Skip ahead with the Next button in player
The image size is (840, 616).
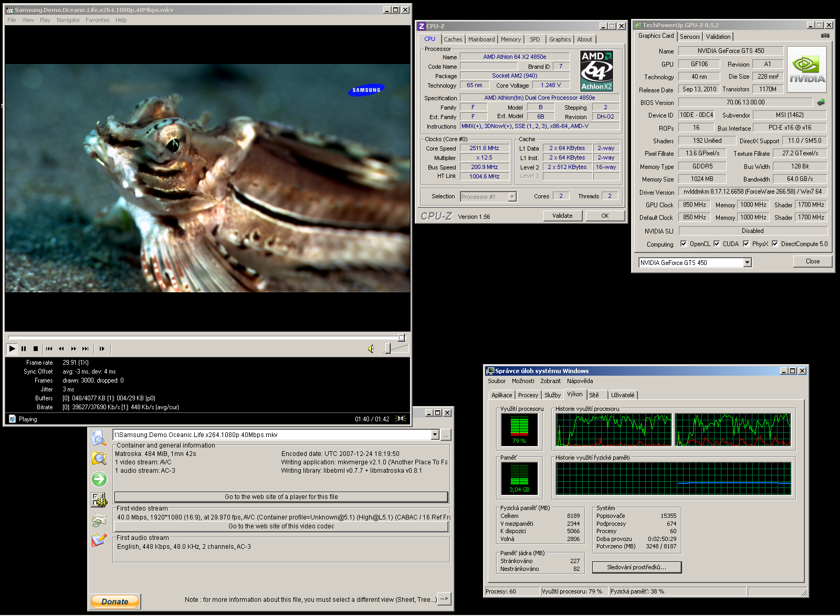(x=86, y=348)
